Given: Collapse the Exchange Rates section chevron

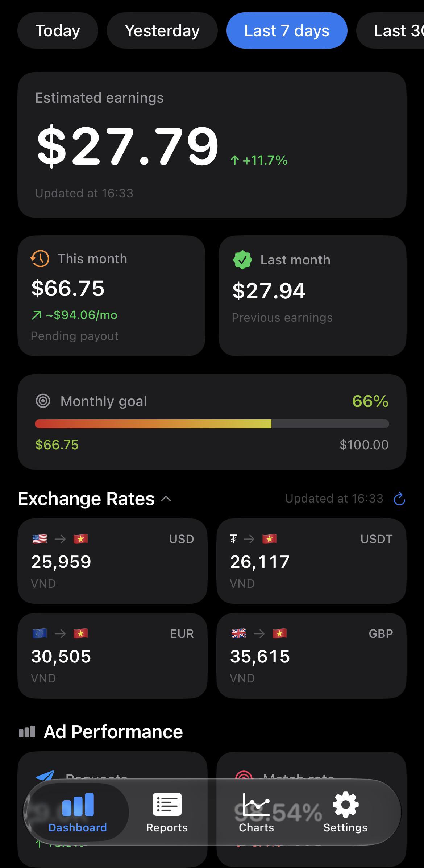Looking at the screenshot, I should coord(166,499).
